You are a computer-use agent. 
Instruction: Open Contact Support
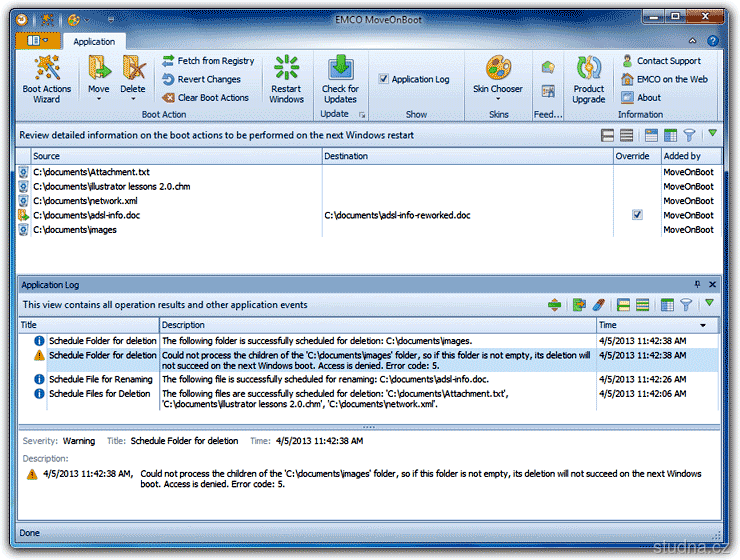click(x=668, y=61)
